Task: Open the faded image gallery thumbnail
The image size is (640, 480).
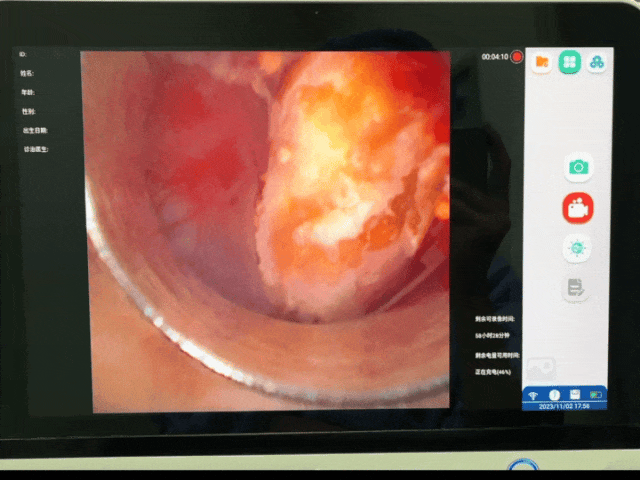Action: [x=541, y=367]
